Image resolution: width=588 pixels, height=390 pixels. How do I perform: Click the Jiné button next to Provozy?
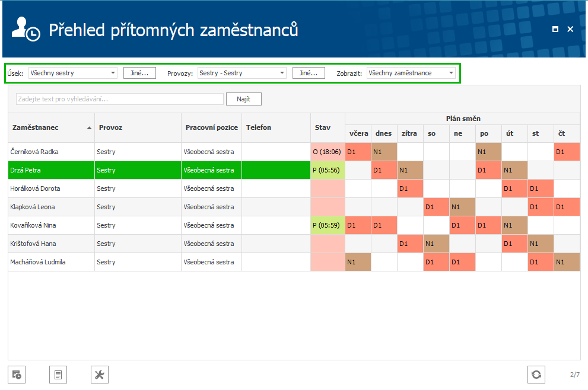point(309,73)
